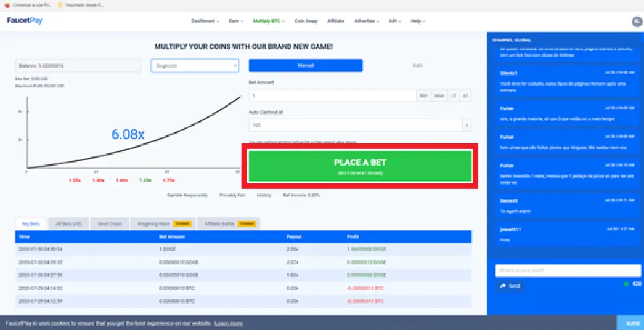The height and width of the screenshot is (330, 644).
Task: Click the 1.75x previous round result
Action: pos(169,180)
